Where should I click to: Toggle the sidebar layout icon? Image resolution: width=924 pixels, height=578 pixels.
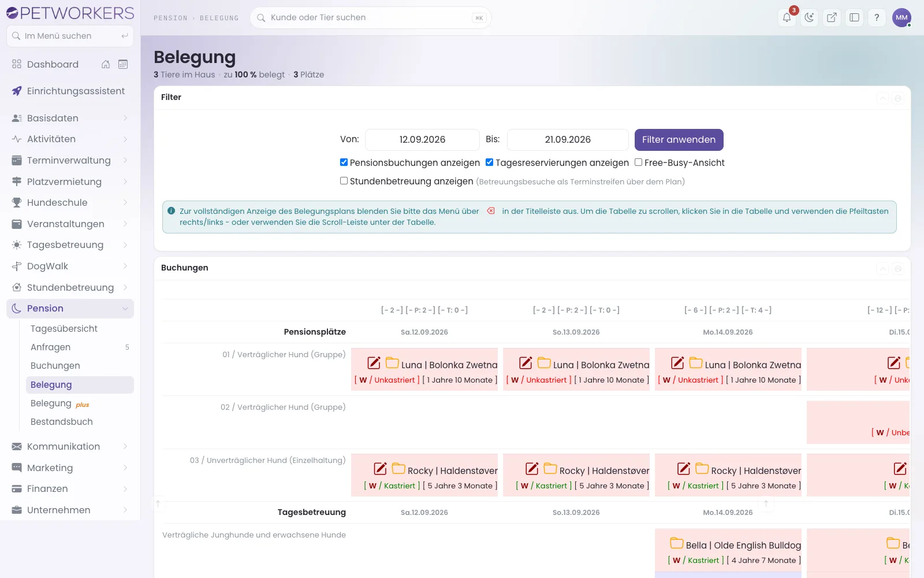pyautogui.click(x=854, y=17)
